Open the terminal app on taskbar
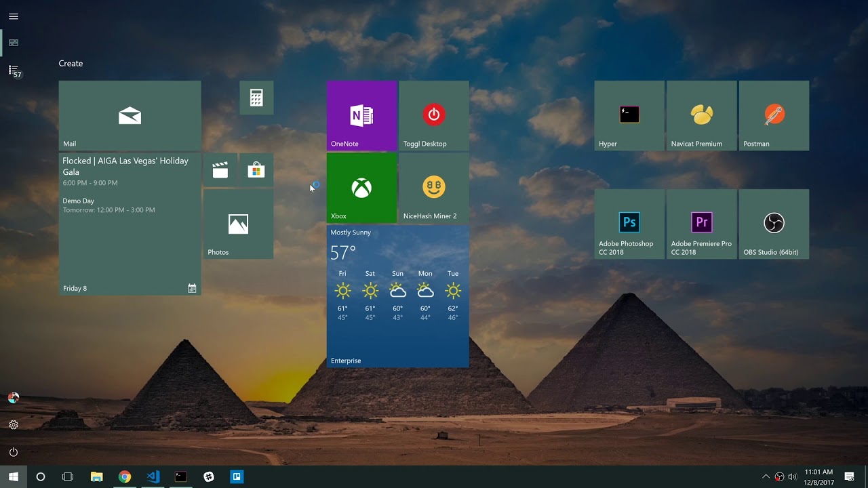 click(x=180, y=476)
